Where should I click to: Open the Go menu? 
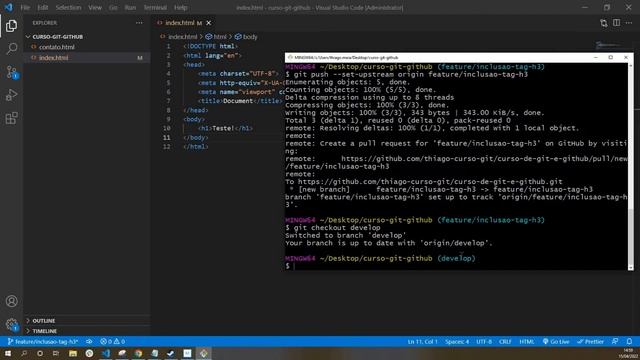113,7
